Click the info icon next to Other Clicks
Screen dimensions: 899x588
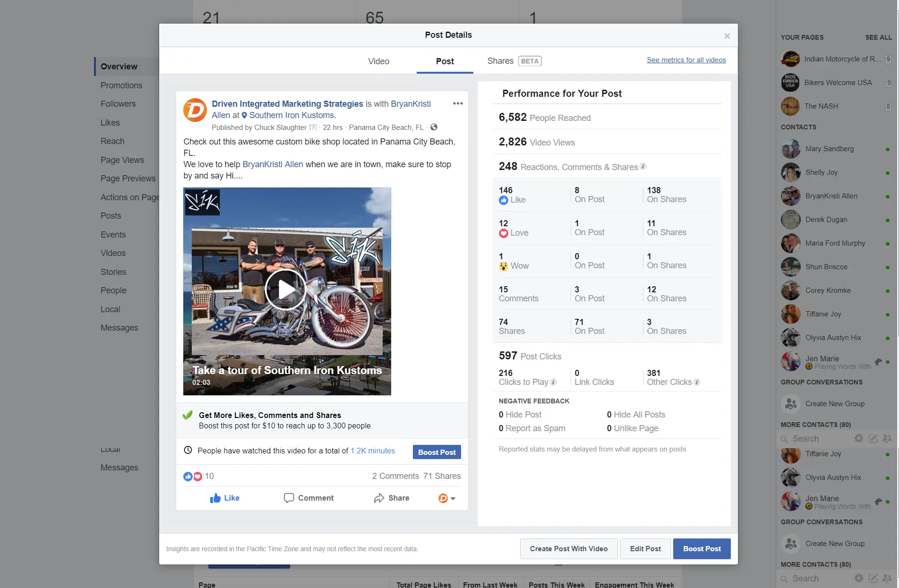pos(697,382)
